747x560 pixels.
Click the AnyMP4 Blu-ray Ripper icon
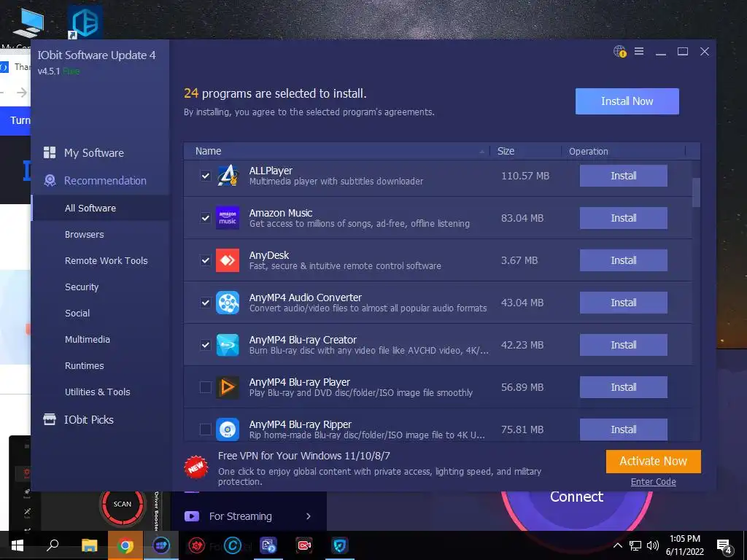click(228, 429)
